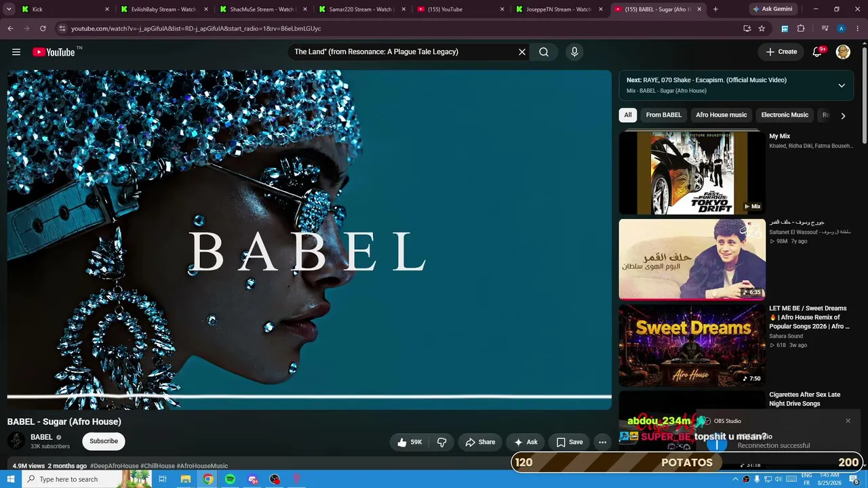Select the All filter chip
The image size is (868, 488).
point(628,115)
